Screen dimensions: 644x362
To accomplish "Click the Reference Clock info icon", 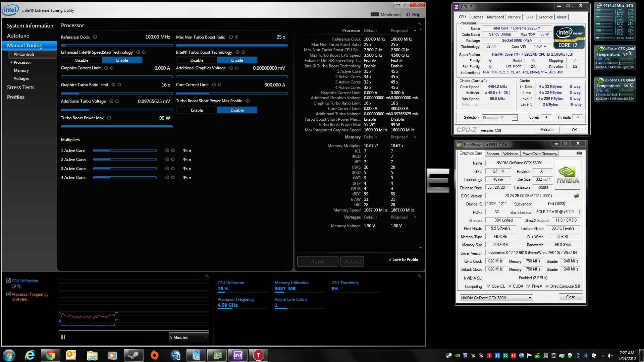I will [95, 37].
